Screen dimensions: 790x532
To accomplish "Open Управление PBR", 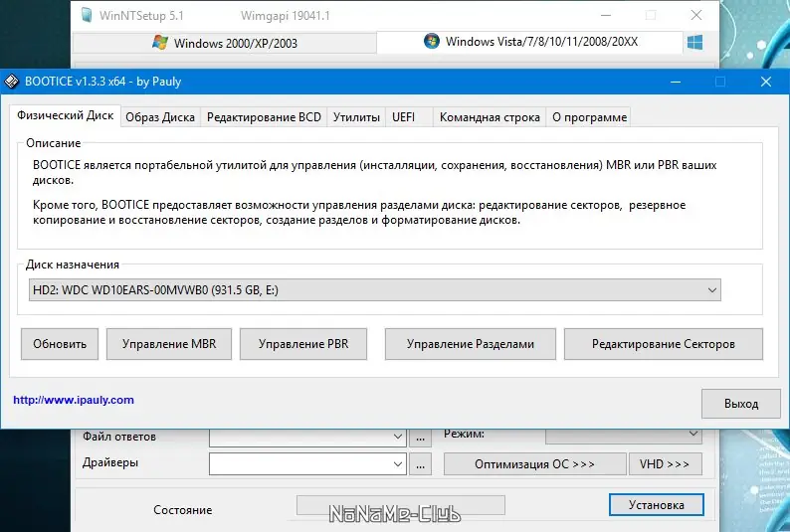I will click(303, 344).
